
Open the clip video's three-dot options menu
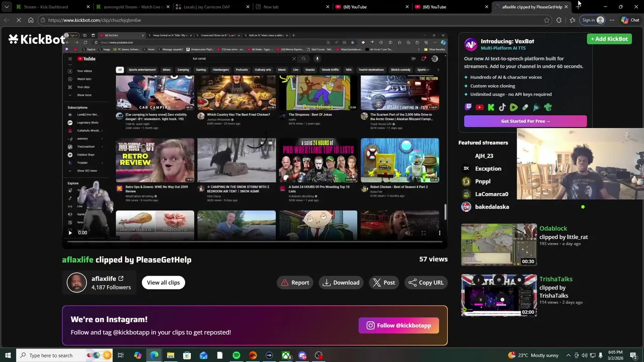click(439, 233)
